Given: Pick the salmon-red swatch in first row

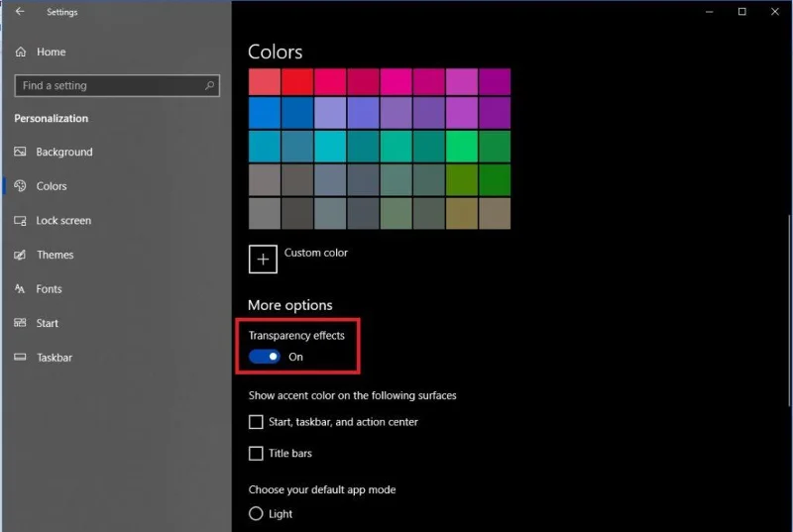Looking at the screenshot, I should [265, 82].
